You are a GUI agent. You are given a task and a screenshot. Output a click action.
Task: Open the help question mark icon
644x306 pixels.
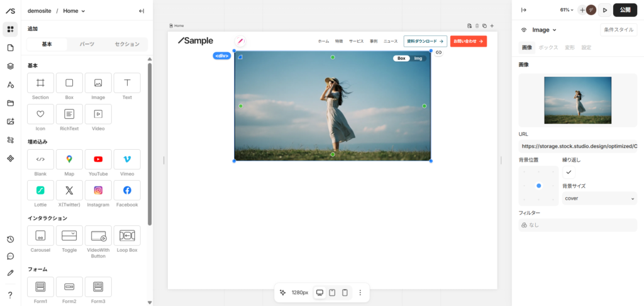click(x=11, y=295)
